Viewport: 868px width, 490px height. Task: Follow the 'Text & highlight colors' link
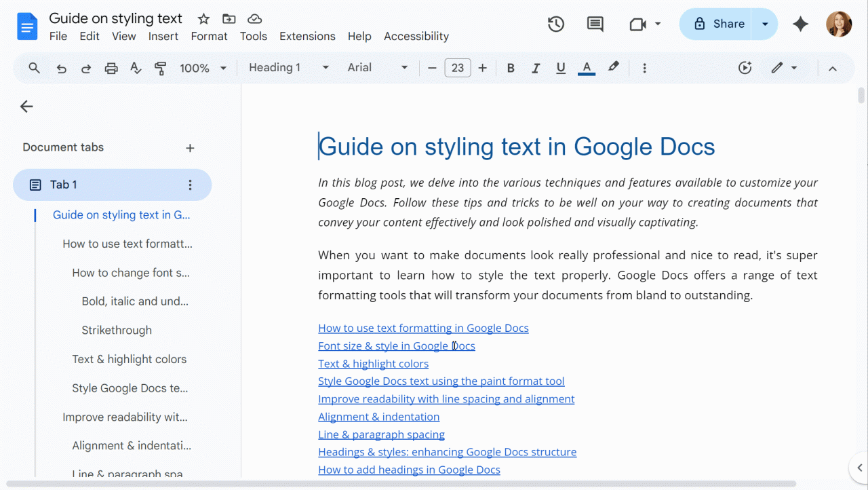pyautogui.click(x=373, y=364)
